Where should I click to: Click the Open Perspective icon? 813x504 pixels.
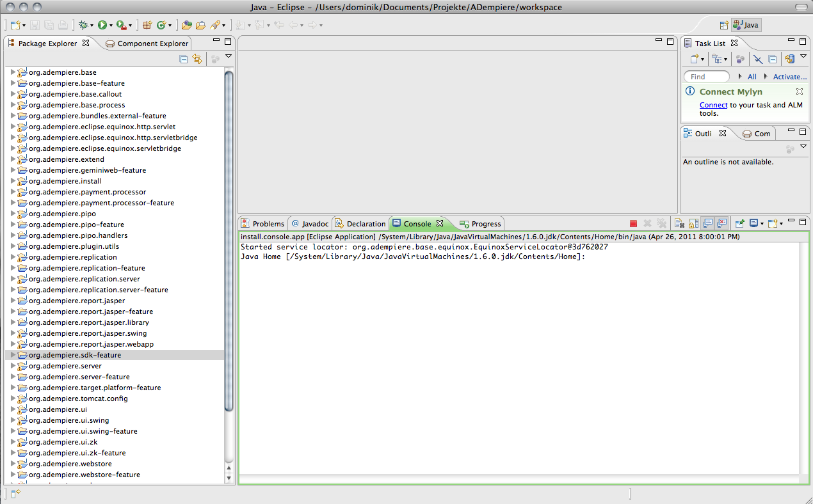click(724, 25)
